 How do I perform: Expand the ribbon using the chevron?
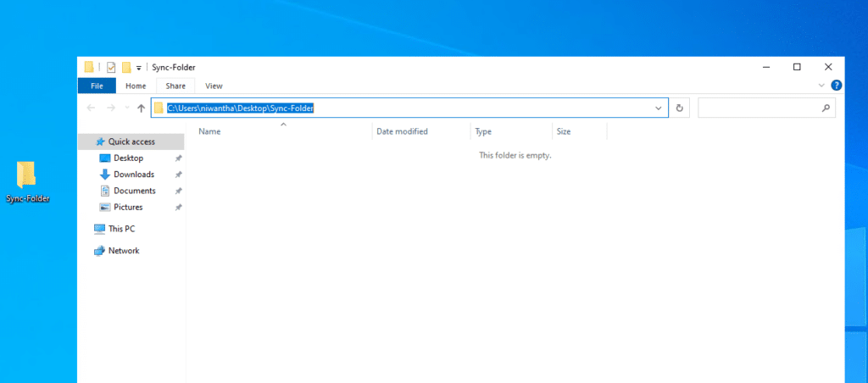pyautogui.click(x=821, y=86)
